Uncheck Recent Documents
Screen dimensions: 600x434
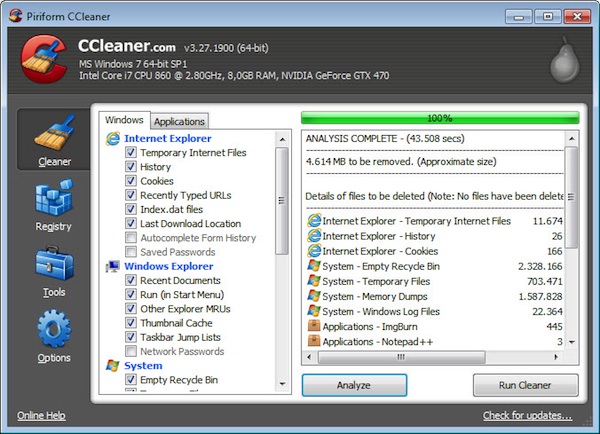[131, 280]
